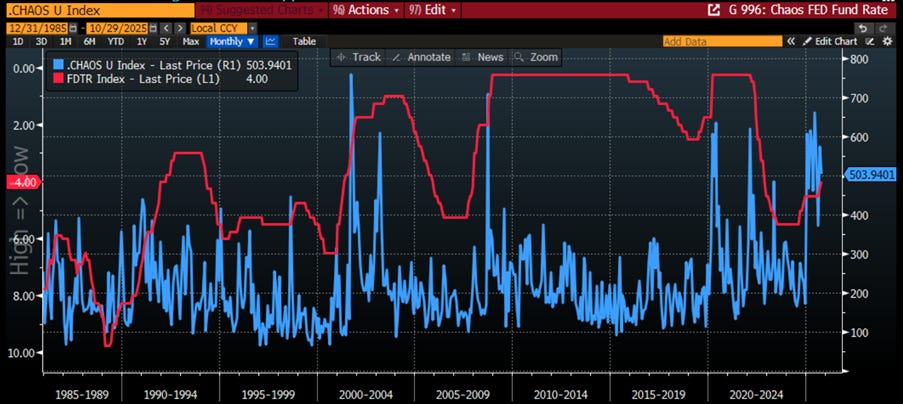
Task: Step the date range forward with right arrow
Action: (x=180, y=28)
